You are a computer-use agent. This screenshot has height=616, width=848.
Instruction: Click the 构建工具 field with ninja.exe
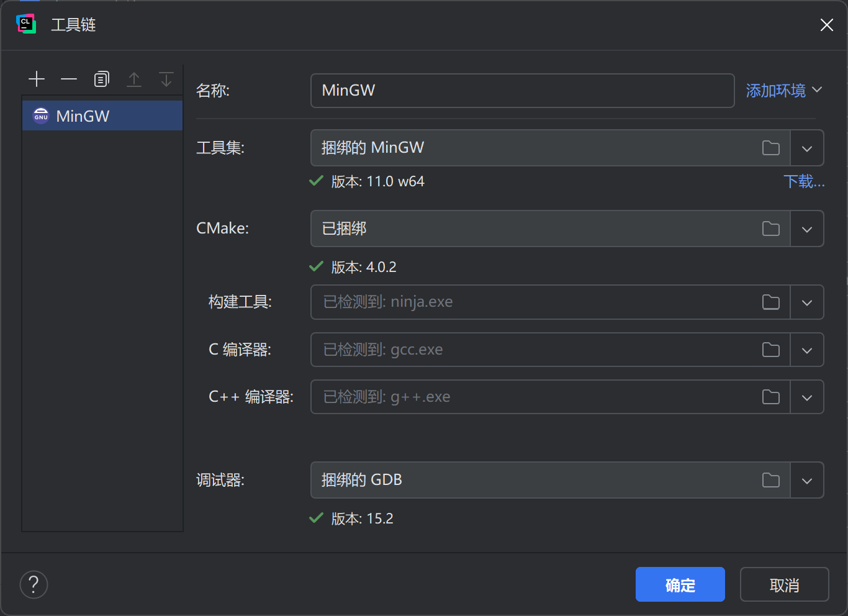tap(550, 302)
